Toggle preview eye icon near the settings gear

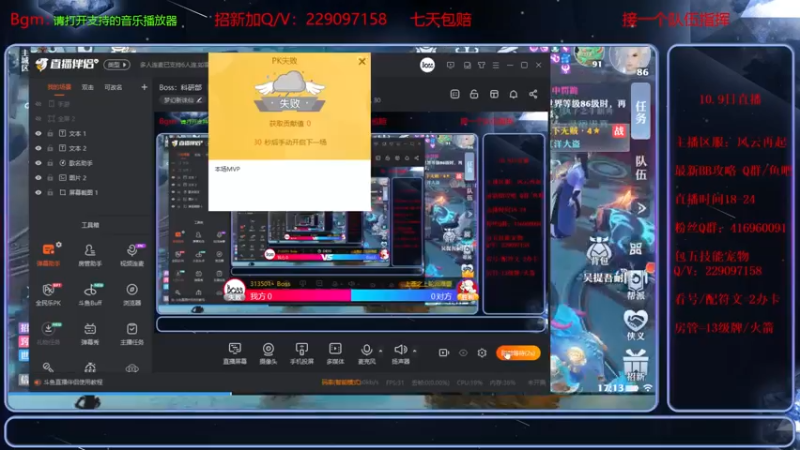point(463,353)
